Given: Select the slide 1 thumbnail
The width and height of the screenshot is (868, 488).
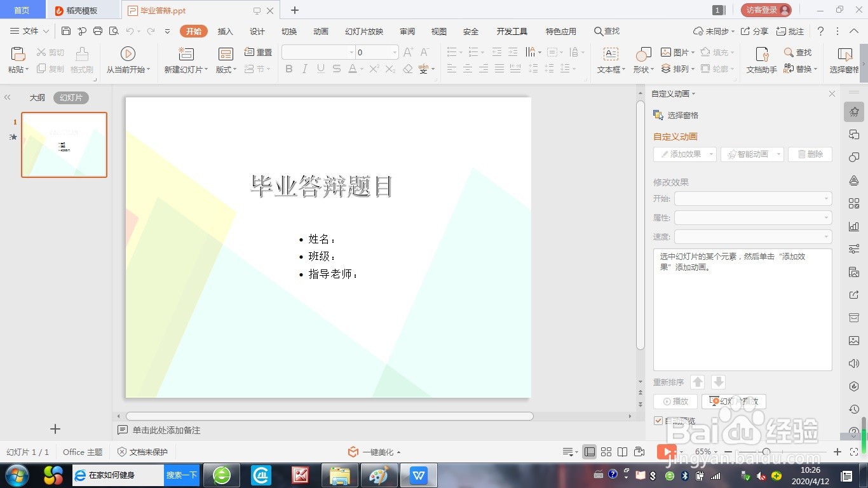Looking at the screenshot, I should tap(64, 144).
